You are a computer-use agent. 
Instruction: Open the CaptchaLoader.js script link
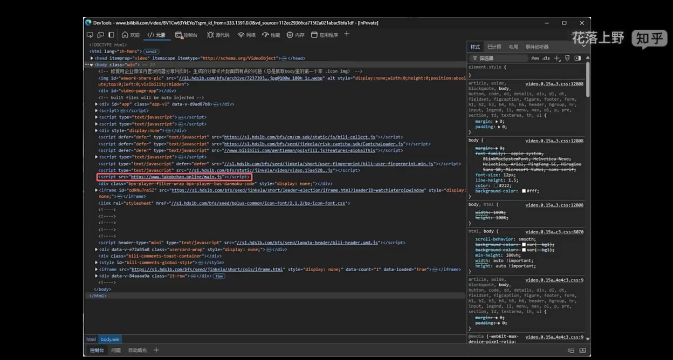tap(314, 144)
